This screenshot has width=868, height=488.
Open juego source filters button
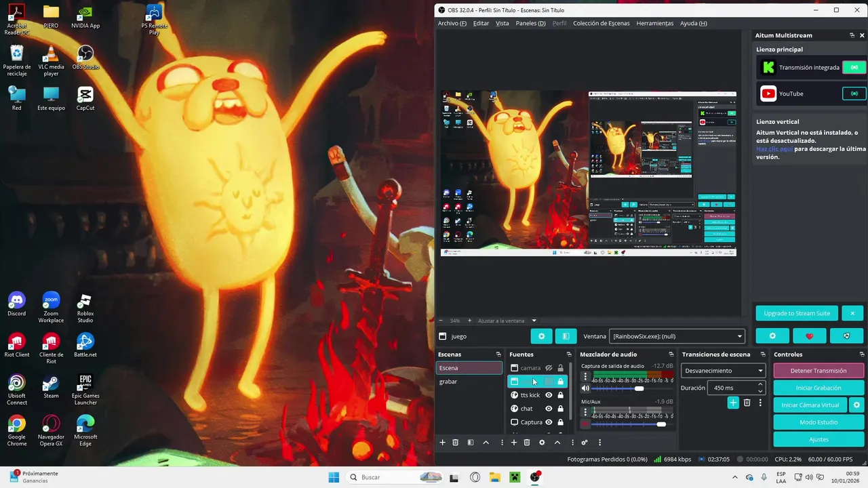point(566,336)
